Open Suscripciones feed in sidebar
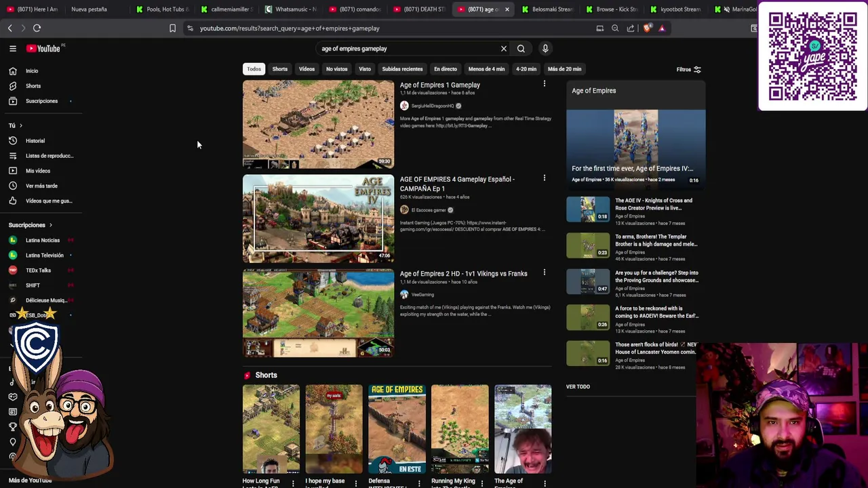 click(41, 101)
